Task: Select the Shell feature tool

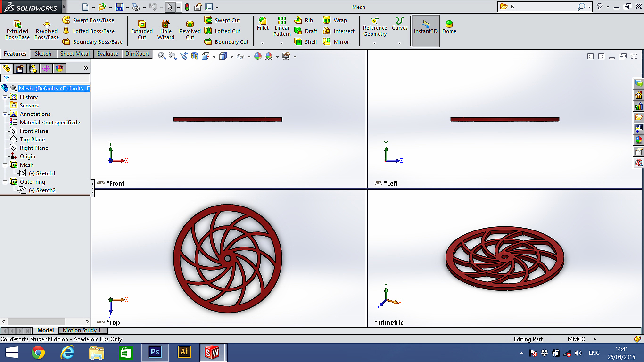Action: point(305,42)
